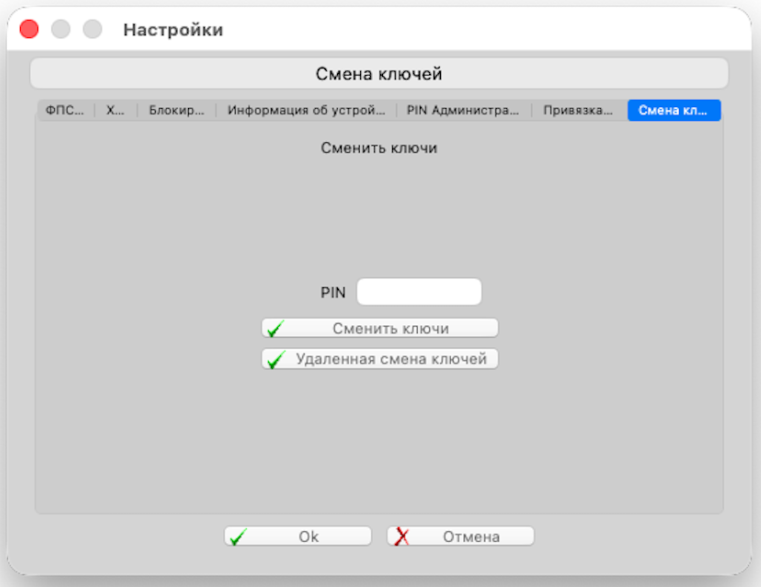Click the PIN label
The width and height of the screenshot is (761, 587).
(333, 293)
